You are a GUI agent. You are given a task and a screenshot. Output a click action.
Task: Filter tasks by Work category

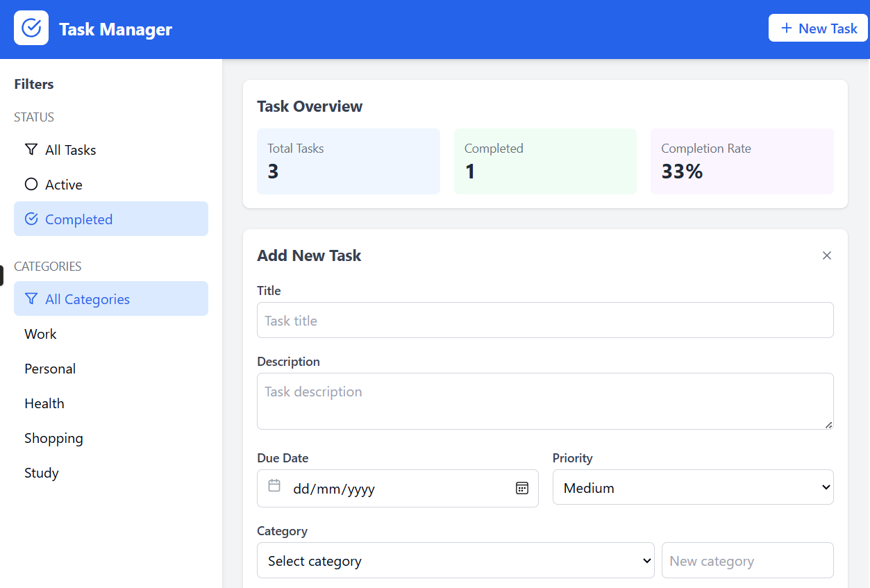click(x=111, y=334)
